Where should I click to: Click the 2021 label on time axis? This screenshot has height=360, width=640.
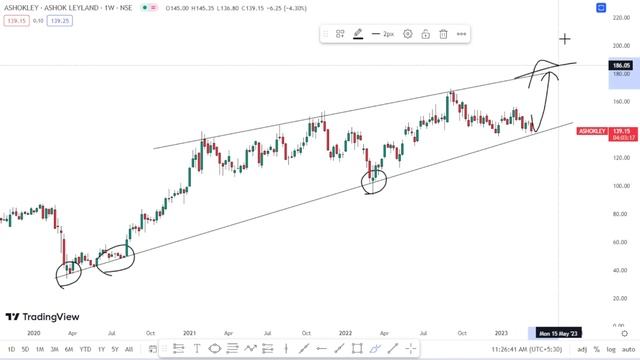click(x=189, y=333)
